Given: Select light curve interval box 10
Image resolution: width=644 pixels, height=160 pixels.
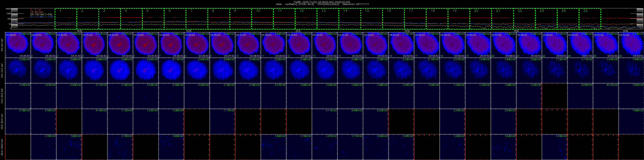Looking at the screenshot, I should point(262,19).
